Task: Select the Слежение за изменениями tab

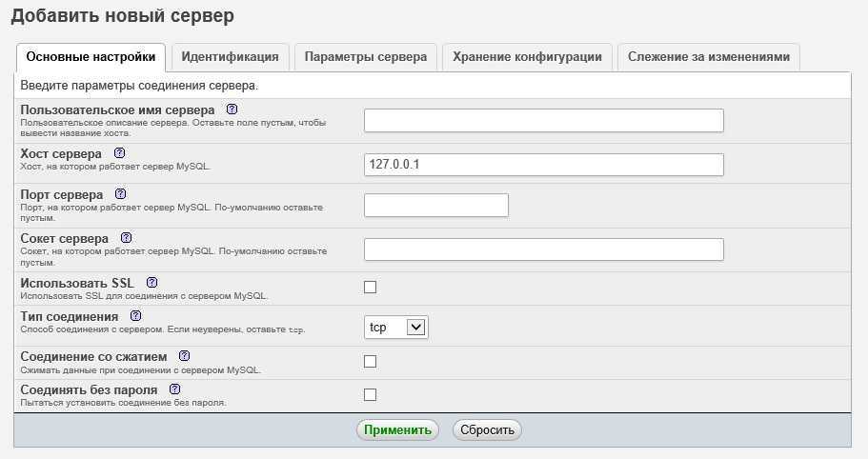Action: pos(708,56)
